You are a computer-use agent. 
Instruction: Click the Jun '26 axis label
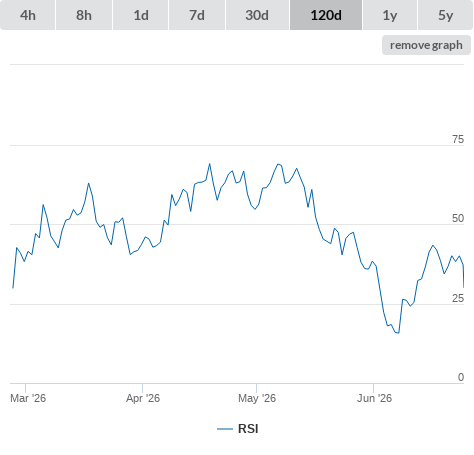375,398
